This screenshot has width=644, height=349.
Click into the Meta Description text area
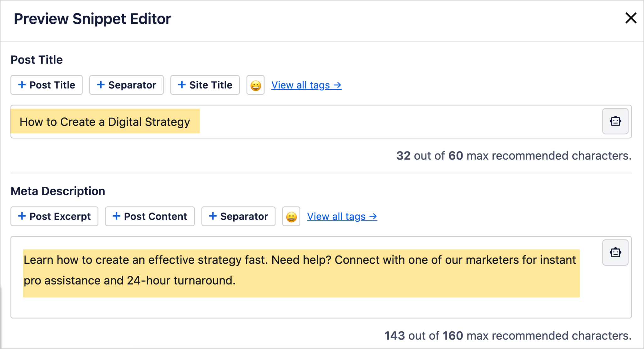(x=321, y=277)
